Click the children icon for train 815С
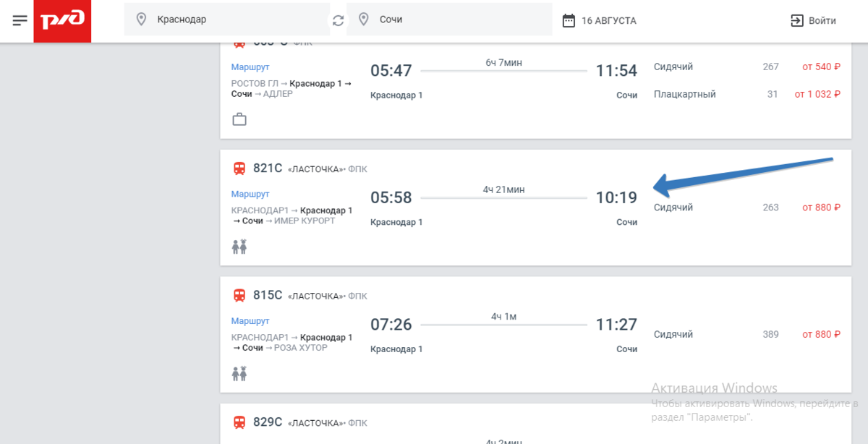This screenshot has width=868, height=444. [239, 374]
